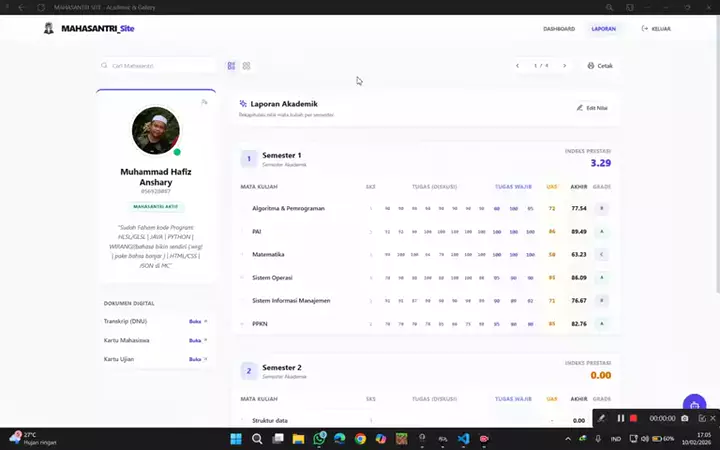The image size is (720, 450).
Task: Go to the previous student page arrow
Action: (x=517, y=66)
